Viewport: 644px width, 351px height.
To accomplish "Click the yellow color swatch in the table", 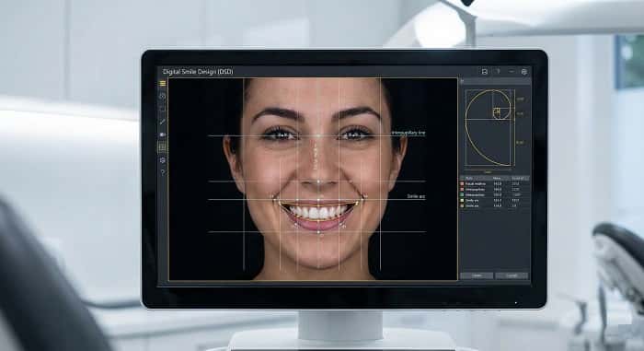I will 462,200.
